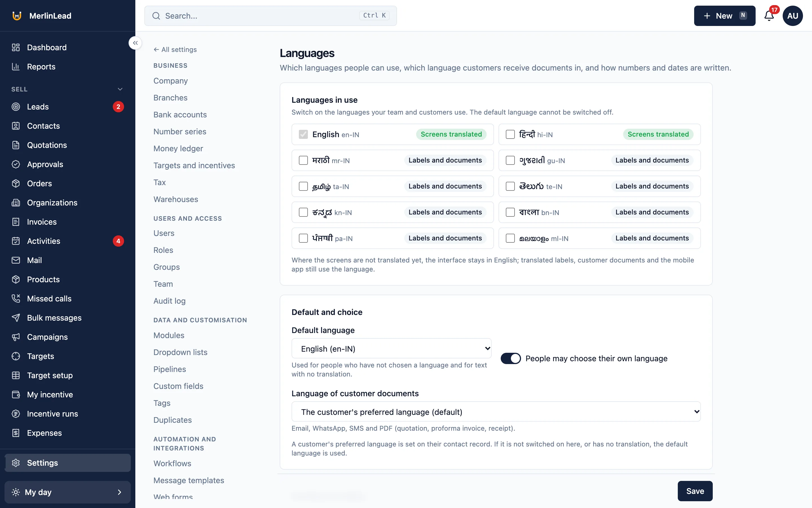Image resolution: width=812 pixels, height=508 pixels.
Task: Open the Default language dropdown
Action: (x=392, y=349)
